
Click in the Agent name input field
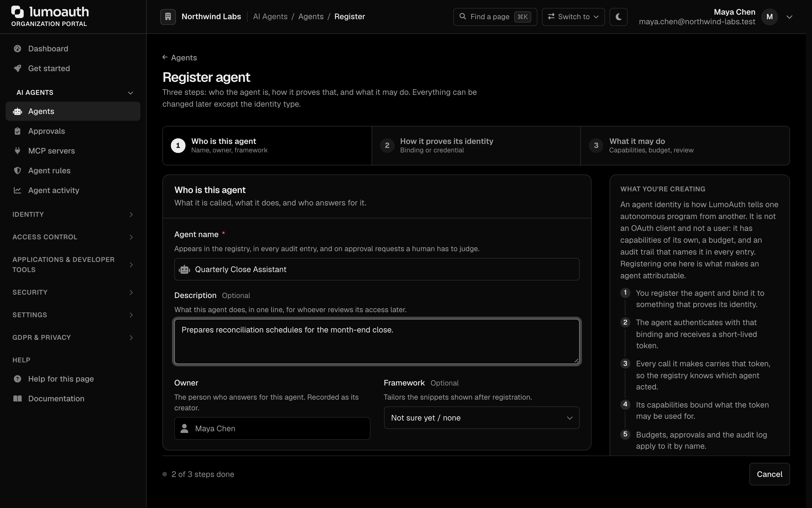tap(376, 270)
